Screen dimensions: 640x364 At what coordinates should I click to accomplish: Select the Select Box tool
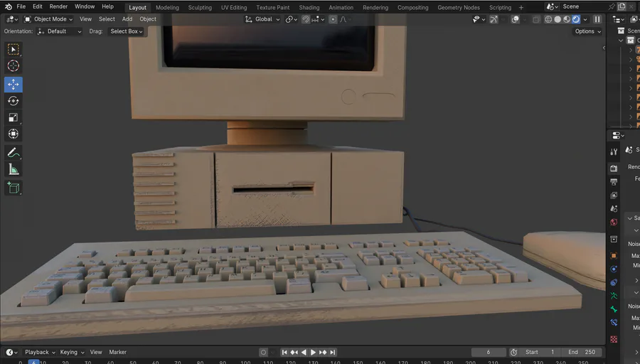click(14, 49)
